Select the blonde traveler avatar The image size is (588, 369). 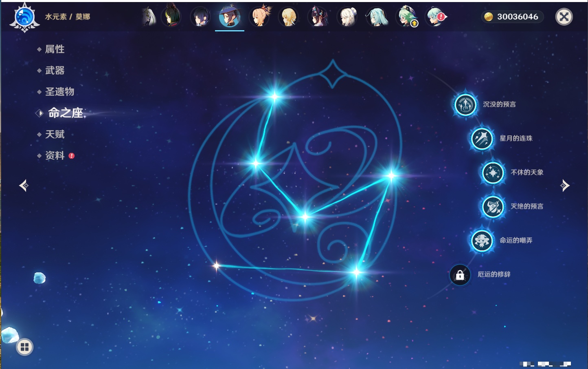coord(289,17)
